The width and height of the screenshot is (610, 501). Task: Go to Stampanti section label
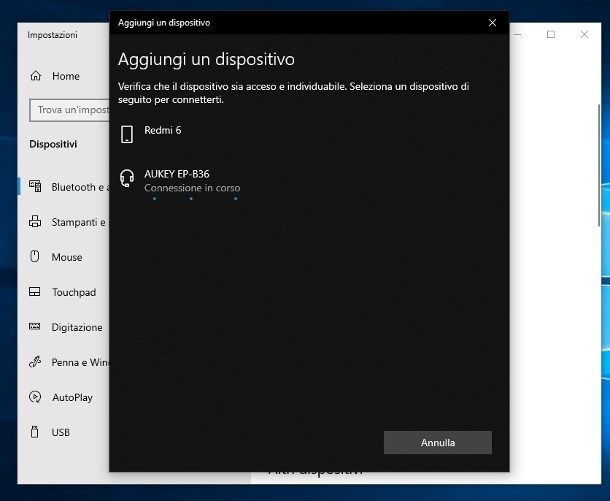coord(80,222)
